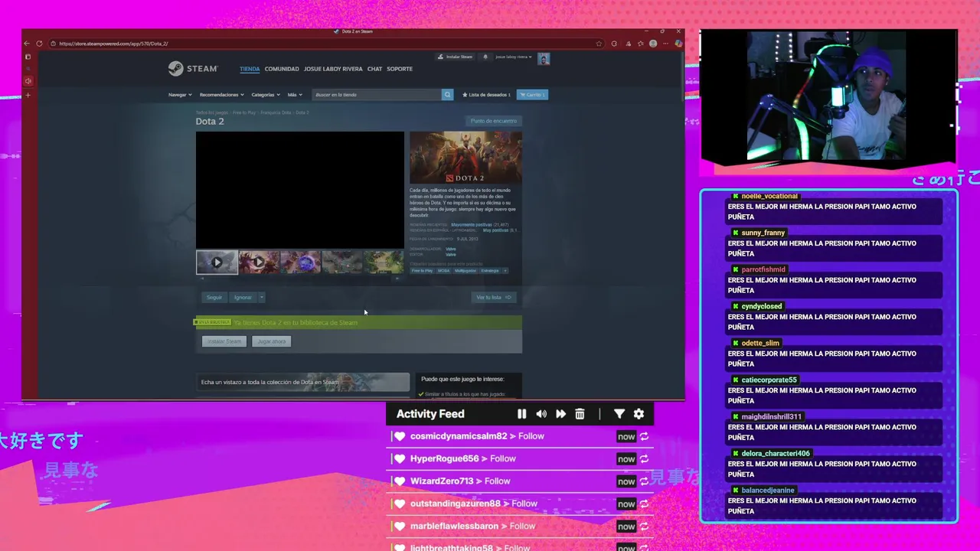Click the heart icon beside outstandingazuren88

tap(400, 504)
